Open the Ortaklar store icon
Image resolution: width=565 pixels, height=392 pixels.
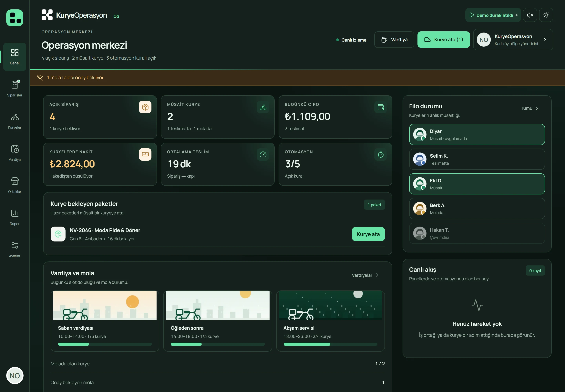(x=15, y=181)
